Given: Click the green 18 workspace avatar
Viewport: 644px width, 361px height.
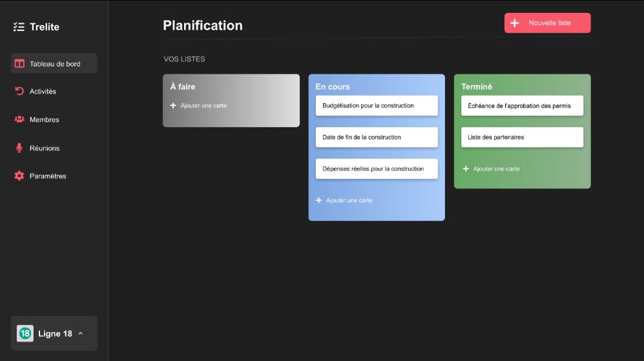Looking at the screenshot, I should pyautogui.click(x=25, y=333).
